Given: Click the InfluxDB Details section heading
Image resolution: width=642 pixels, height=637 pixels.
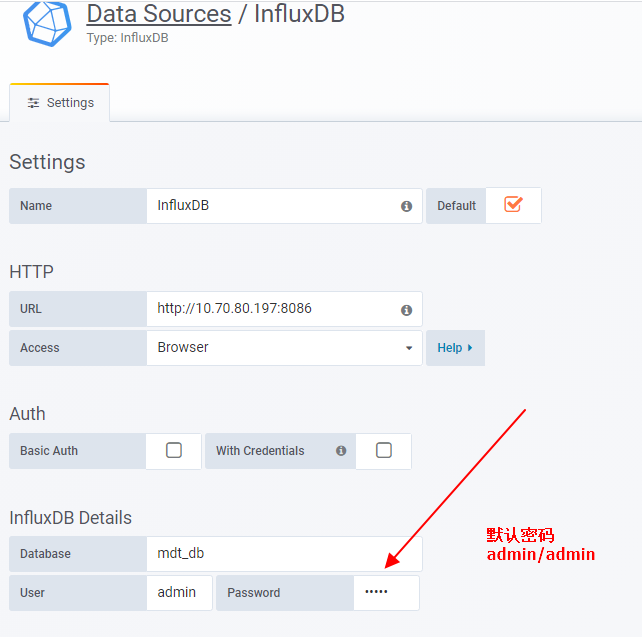Looking at the screenshot, I should point(71,518).
